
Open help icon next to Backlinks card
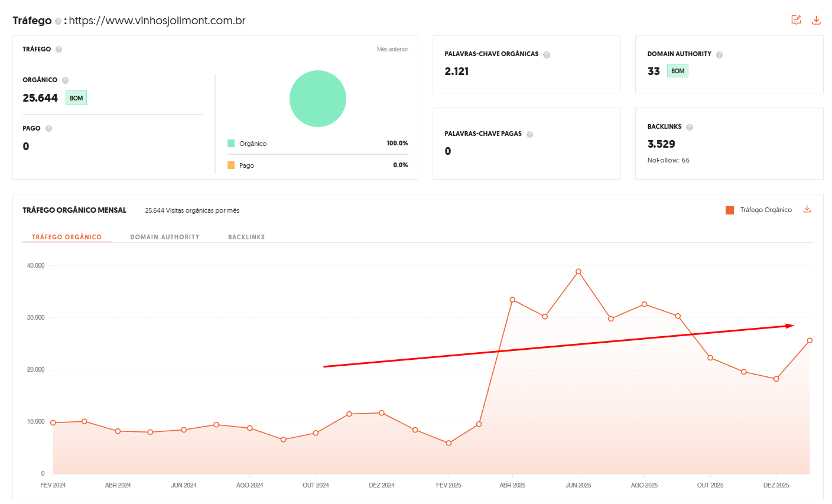pyautogui.click(x=690, y=127)
